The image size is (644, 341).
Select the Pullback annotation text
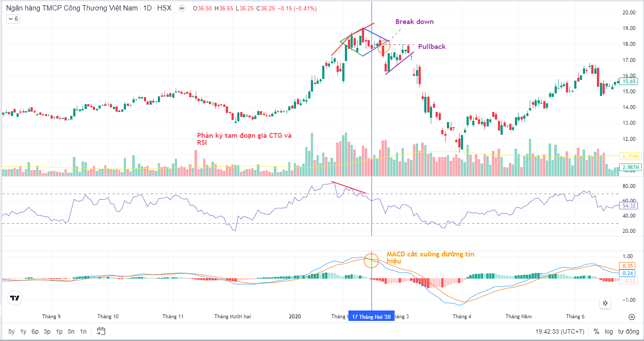click(432, 46)
